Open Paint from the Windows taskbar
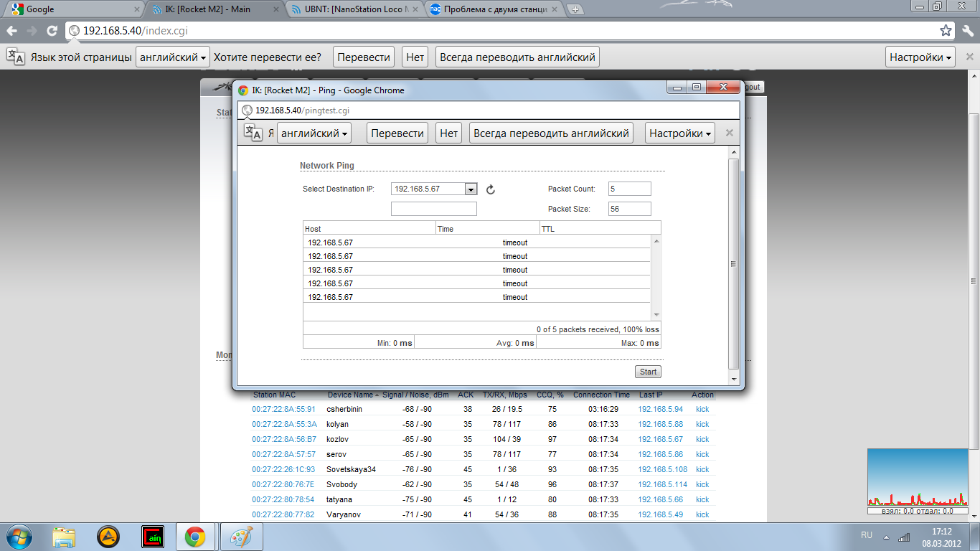 pos(241,537)
